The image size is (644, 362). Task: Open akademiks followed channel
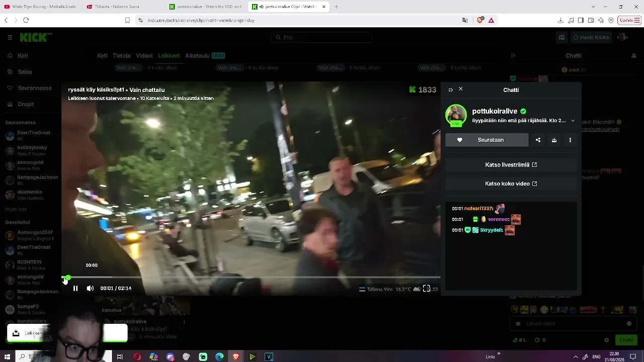(x=30, y=194)
